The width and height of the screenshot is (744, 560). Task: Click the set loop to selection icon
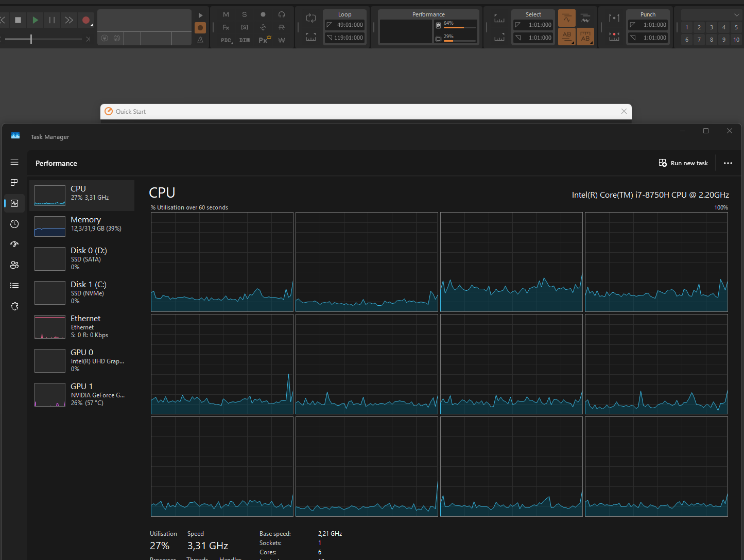[x=311, y=37]
